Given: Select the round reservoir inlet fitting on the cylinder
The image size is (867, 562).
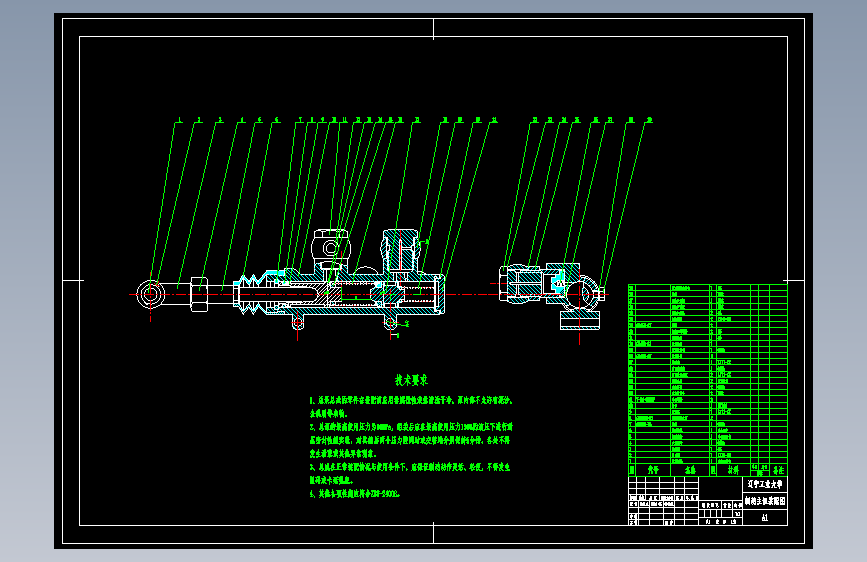Looking at the screenshot, I should tap(331, 247).
